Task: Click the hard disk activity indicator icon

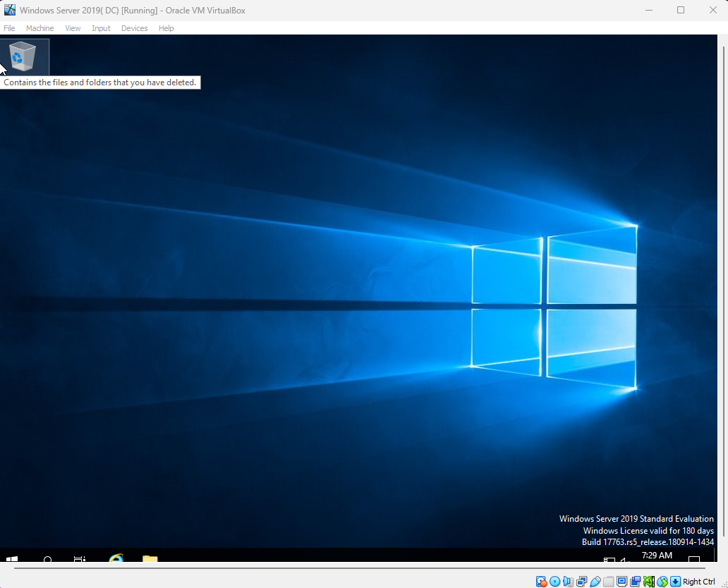Action: coord(541,582)
